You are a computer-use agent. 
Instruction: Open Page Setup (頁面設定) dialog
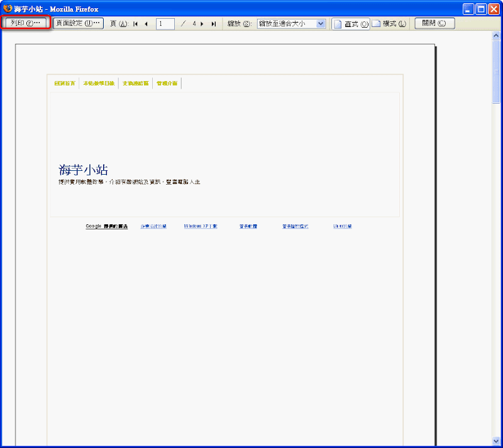point(78,23)
